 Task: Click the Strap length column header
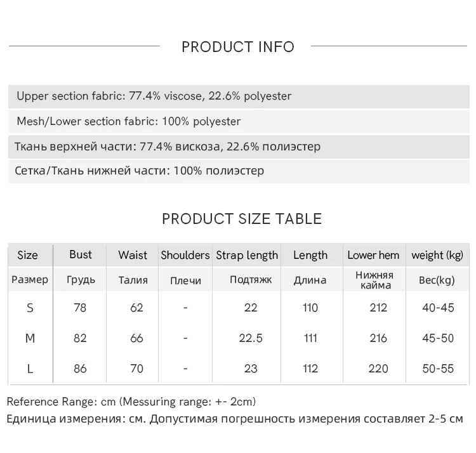pyautogui.click(x=247, y=256)
